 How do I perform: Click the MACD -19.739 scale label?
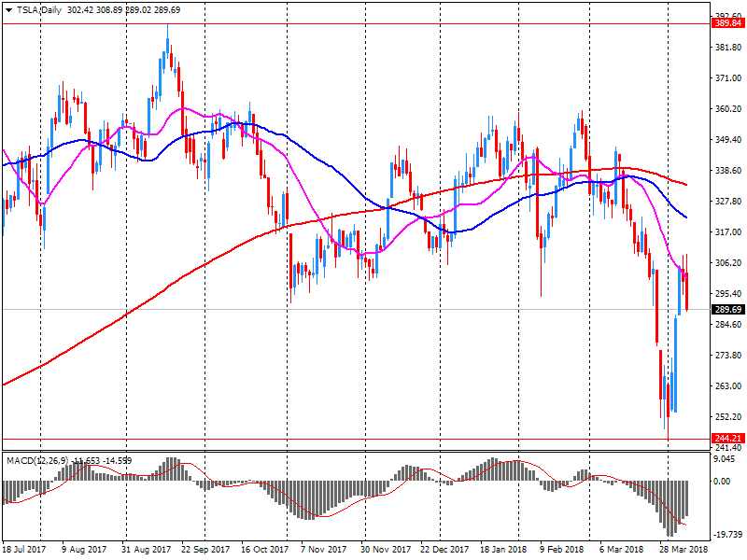728,534
